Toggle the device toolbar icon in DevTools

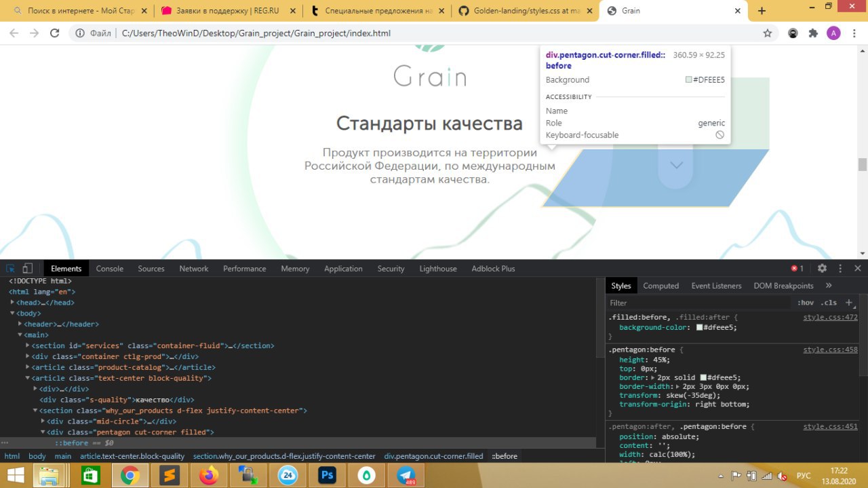[x=28, y=269]
